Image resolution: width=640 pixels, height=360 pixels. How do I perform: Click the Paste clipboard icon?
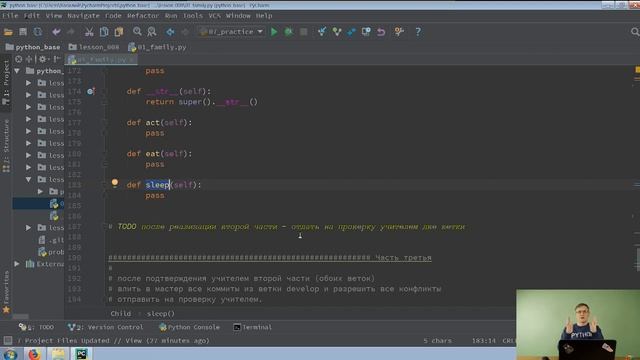coord(119,32)
